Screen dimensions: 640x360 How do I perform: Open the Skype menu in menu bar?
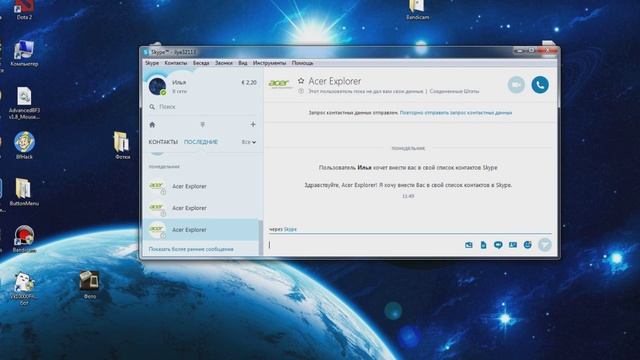pos(152,63)
